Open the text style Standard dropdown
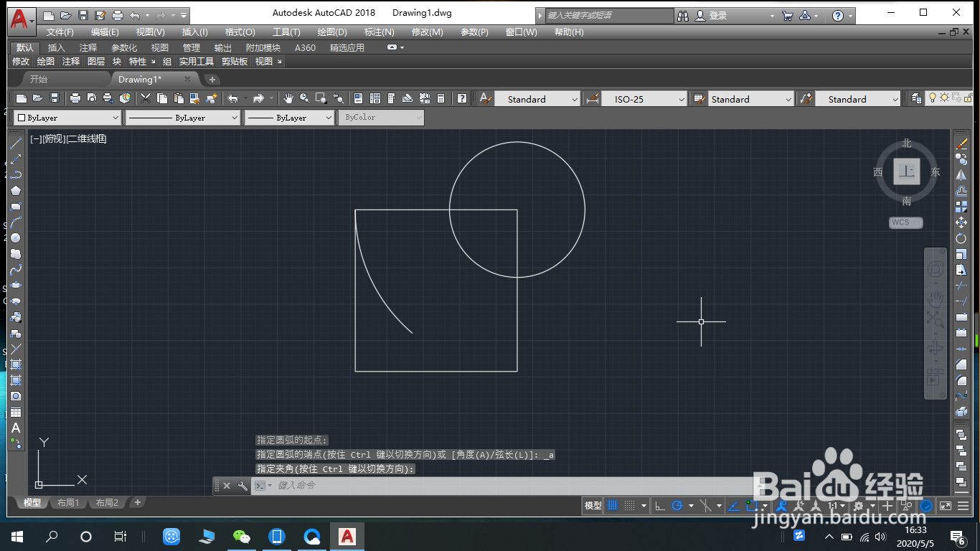 pos(537,99)
